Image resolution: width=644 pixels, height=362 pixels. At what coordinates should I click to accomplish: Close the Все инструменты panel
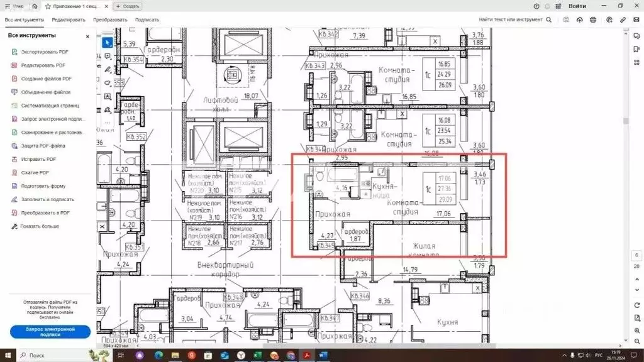pos(87,36)
